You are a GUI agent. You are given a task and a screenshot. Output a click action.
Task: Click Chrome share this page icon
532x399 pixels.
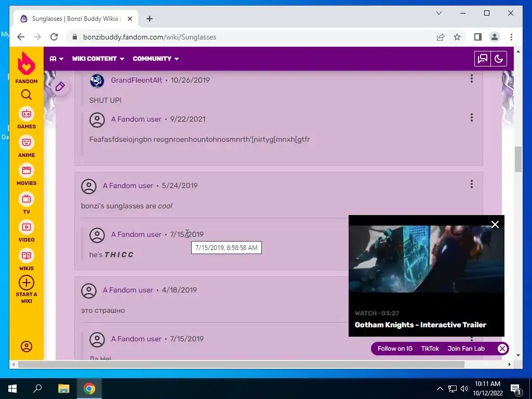click(441, 37)
